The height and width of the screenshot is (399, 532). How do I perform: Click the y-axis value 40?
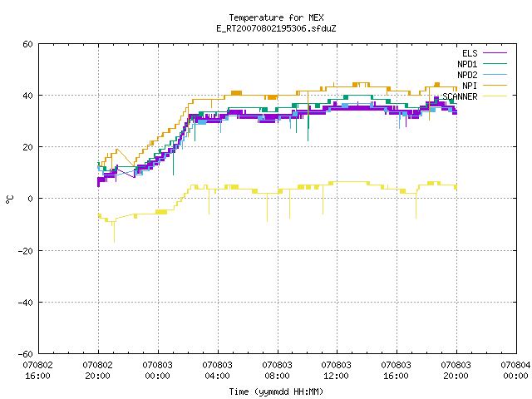(x=27, y=96)
